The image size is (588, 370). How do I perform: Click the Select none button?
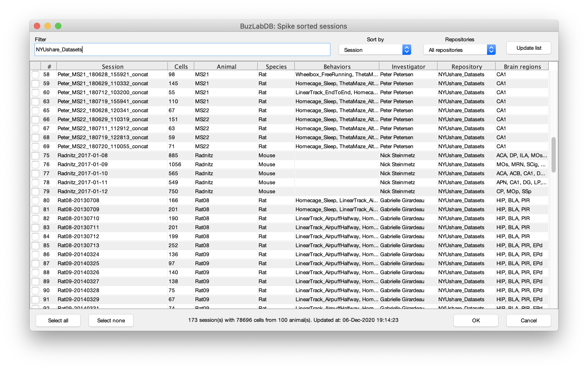(111, 321)
